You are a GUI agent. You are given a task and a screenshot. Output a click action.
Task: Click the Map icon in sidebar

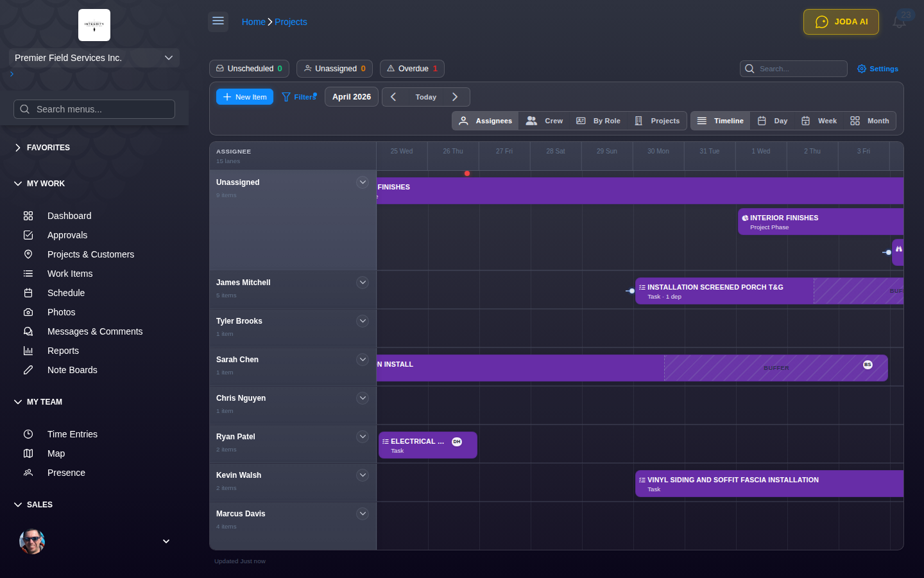(28, 453)
